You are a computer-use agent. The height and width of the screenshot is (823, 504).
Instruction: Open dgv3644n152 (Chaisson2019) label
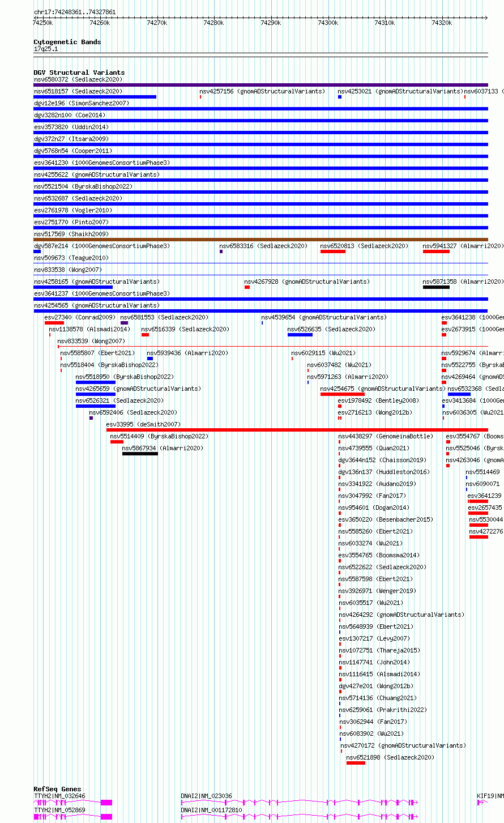(x=383, y=460)
